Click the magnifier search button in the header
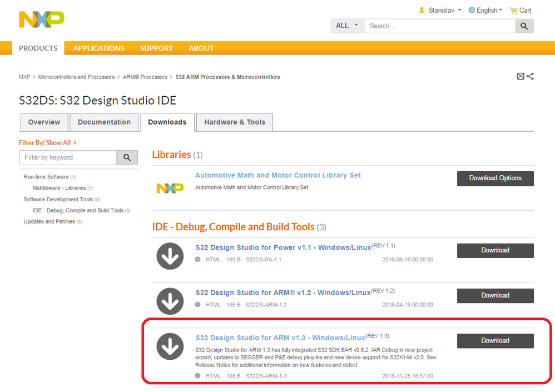555x392 pixels. point(524,26)
